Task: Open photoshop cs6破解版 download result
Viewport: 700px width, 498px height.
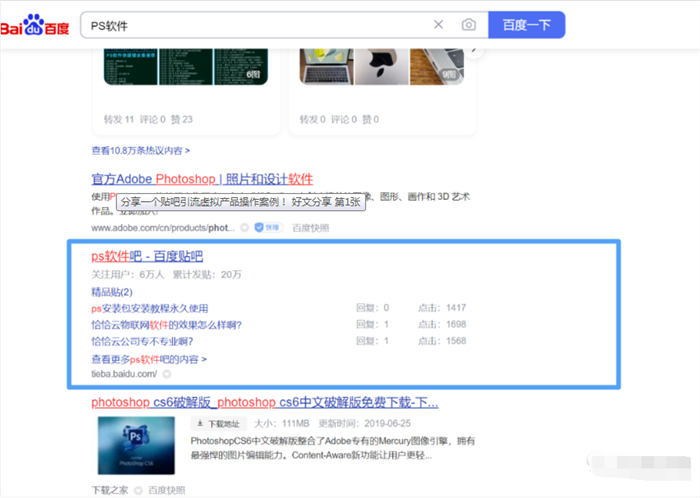Action: click(x=264, y=403)
